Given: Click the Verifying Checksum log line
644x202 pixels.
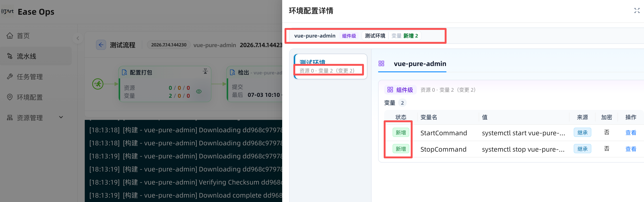Looking at the screenshot, I should 186,182.
